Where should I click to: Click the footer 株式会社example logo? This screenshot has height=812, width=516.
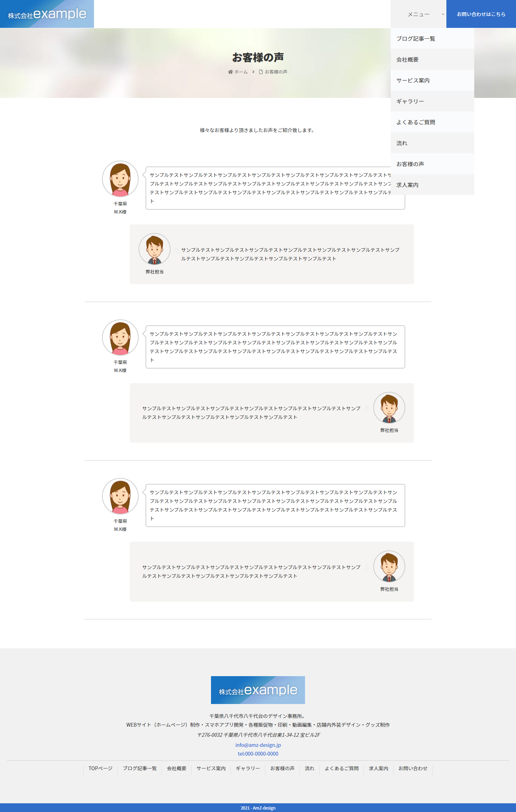(x=258, y=690)
